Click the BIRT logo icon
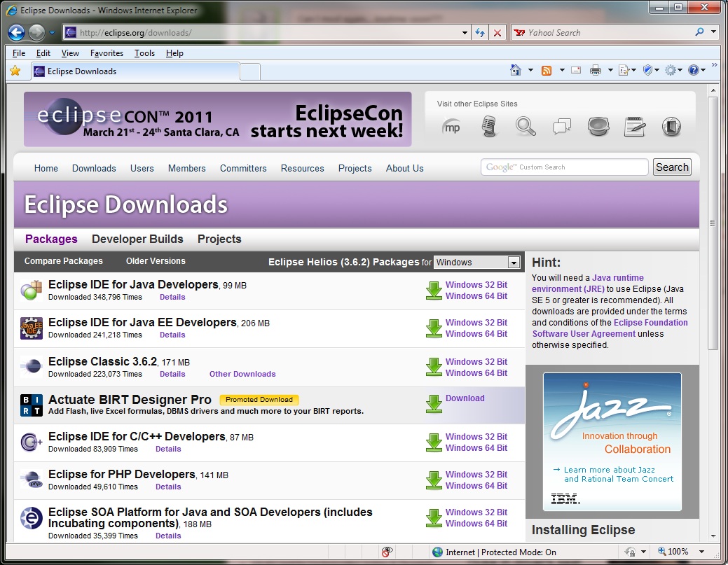 pos(32,405)
